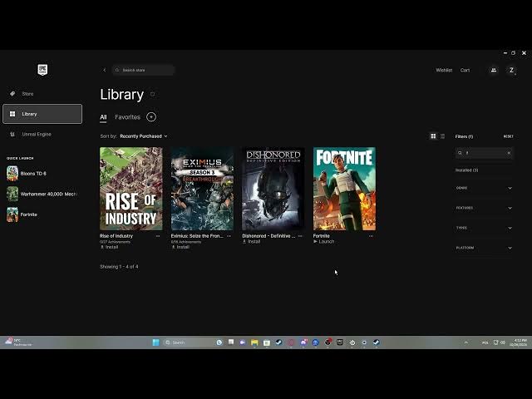Click the icon next to Library heading
The height and width of the screenshot is (399, 532).
click(153, 94)
